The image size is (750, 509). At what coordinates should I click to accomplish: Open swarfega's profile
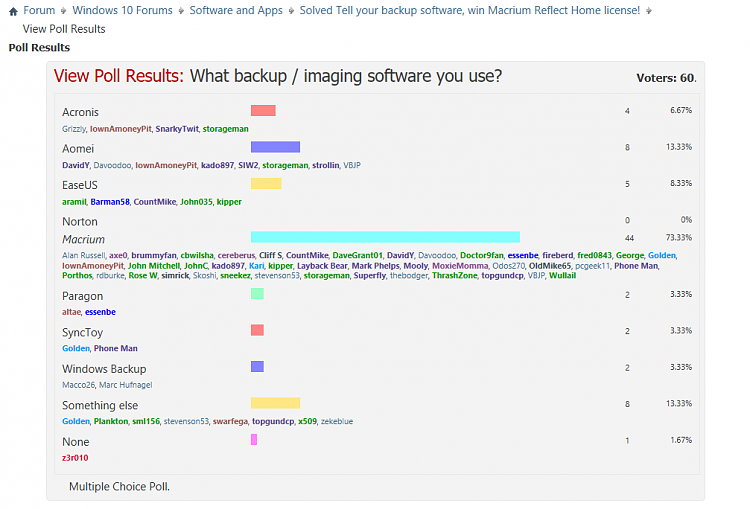point(230,421)
